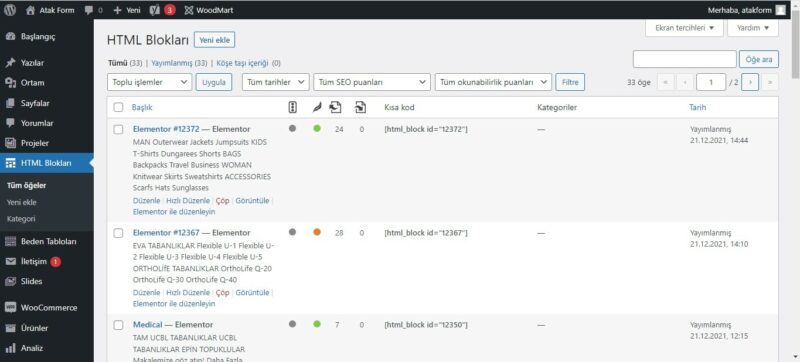Open the WoodMart admin bar icon
The image size is (800, 362).
click(x=188, y=10)
